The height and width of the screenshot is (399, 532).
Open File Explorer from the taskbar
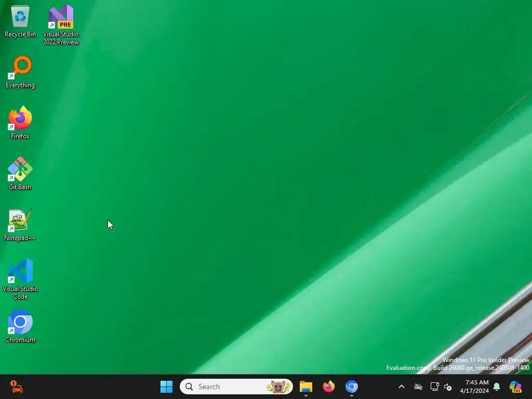tap(305, 387)
